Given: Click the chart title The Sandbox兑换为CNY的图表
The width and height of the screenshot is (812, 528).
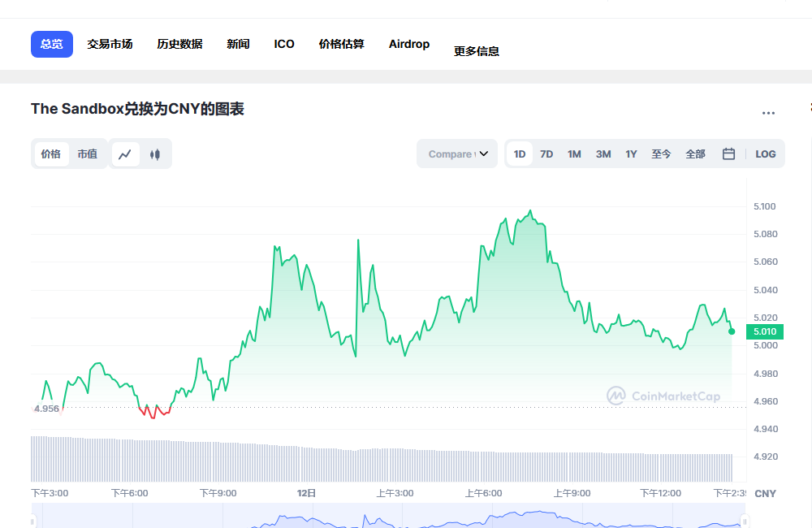Looking at the screenshot, I should (x=137, y=109).
